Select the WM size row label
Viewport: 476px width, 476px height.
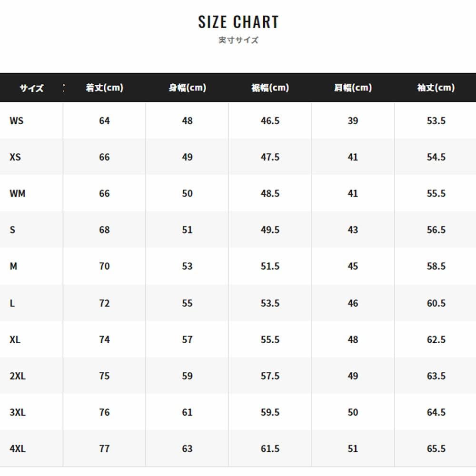coord(17,194)
